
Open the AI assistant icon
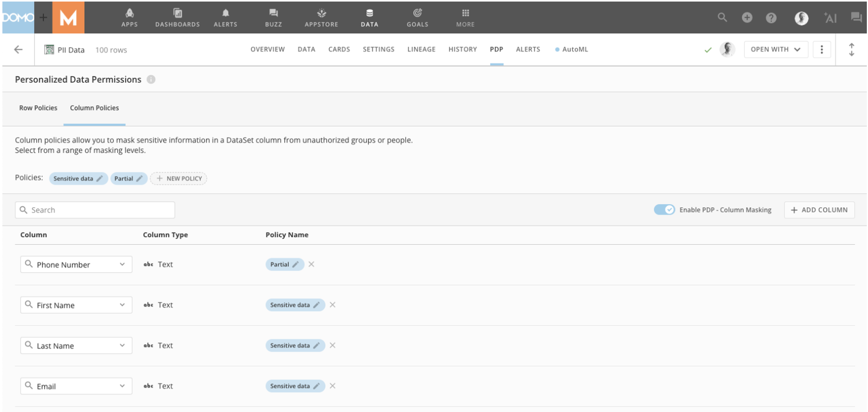[830, 17]
